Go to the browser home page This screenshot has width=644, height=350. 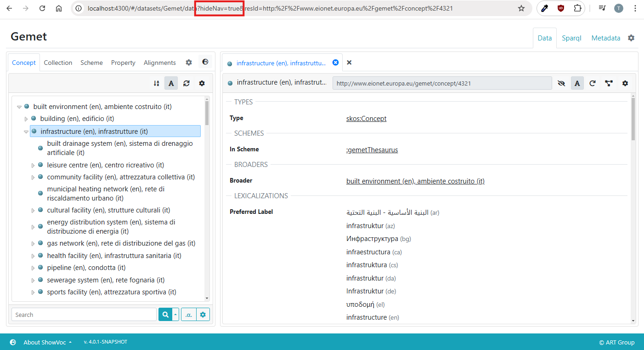(x=58, y=8)
